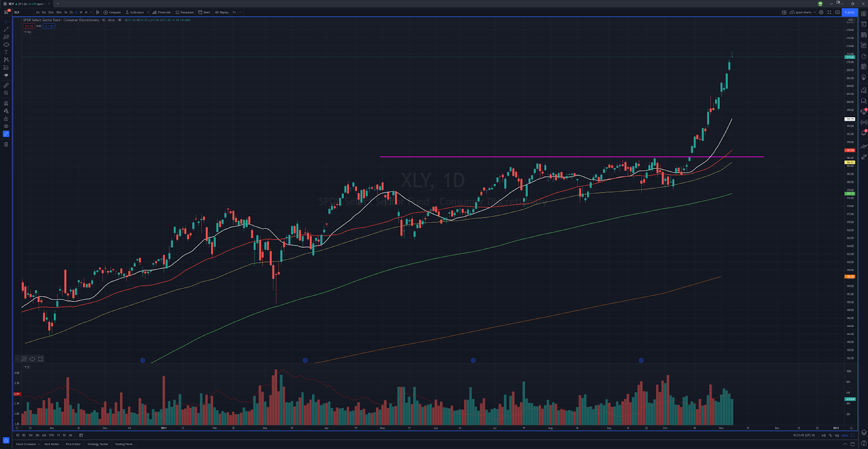Image resolution: width=868 pixels, height=449 pixels.
Task: Open the help question mark icon
Action: point(864,444)
